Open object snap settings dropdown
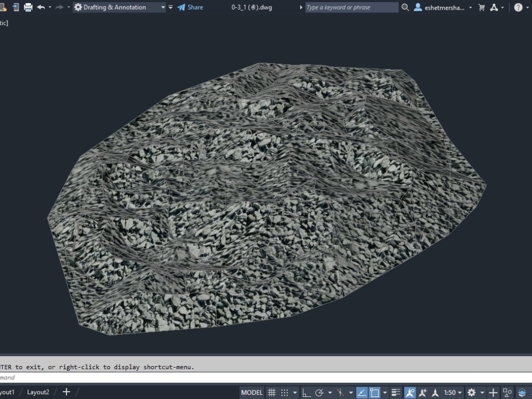The image size is (532, 399). (385, 393)
